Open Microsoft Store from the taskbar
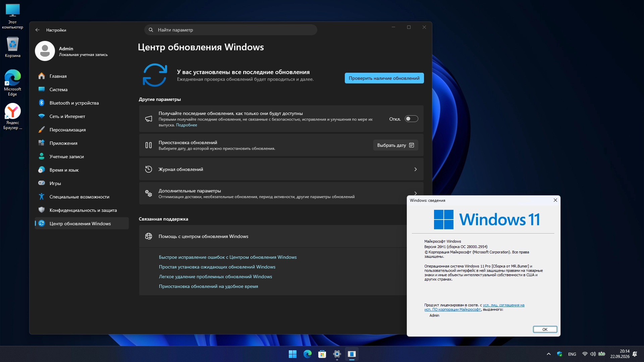 coord(322,354)
